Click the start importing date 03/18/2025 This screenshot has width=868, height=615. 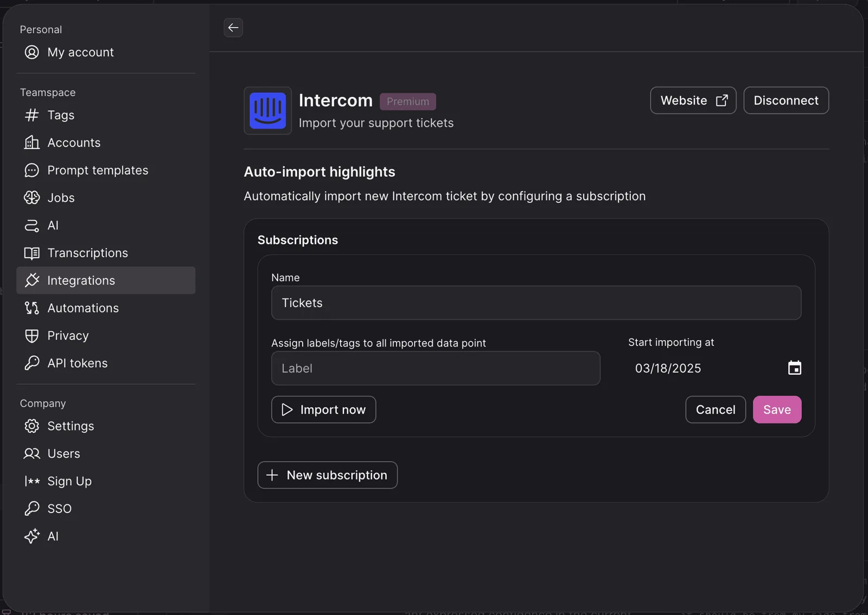tap(668, 368)
